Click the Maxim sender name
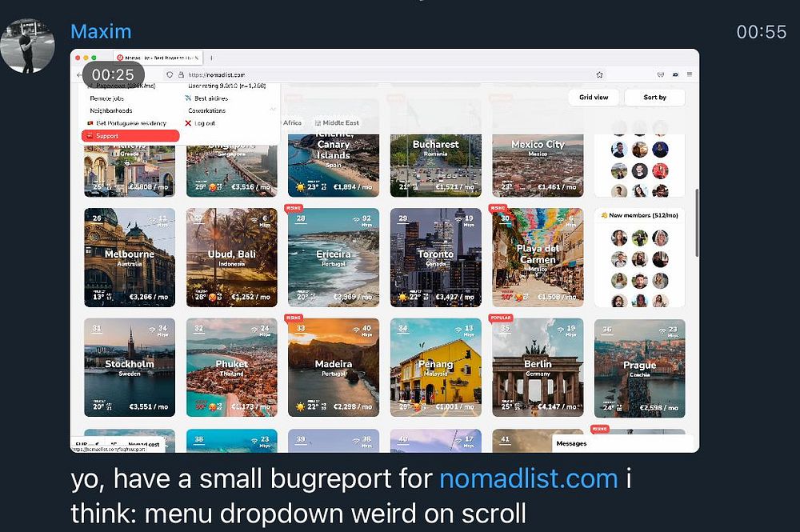This screenshot has height=532, width=800. pos(101,32)
